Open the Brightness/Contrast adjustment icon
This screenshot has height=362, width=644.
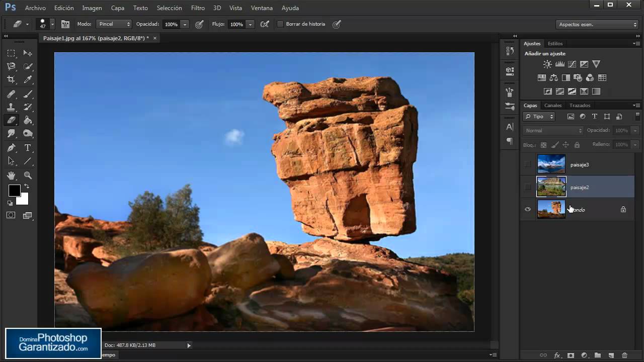pyautogui.click(x=547, y=64)
